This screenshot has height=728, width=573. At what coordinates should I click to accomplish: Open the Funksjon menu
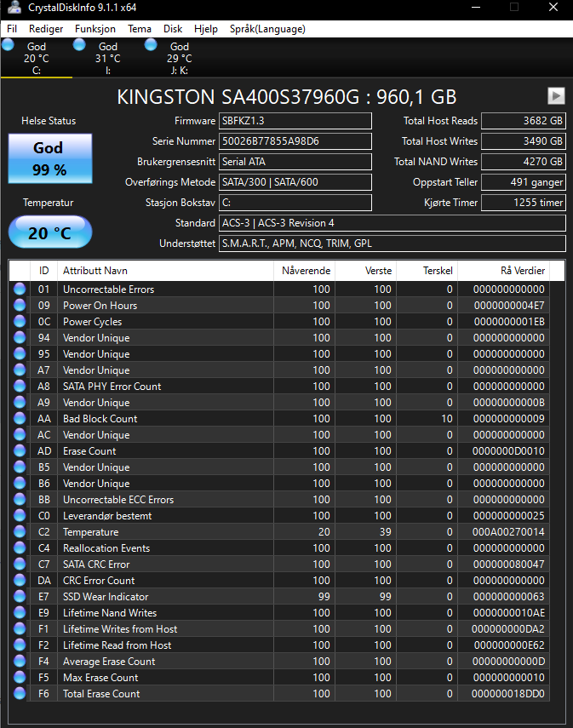(95, 29)
